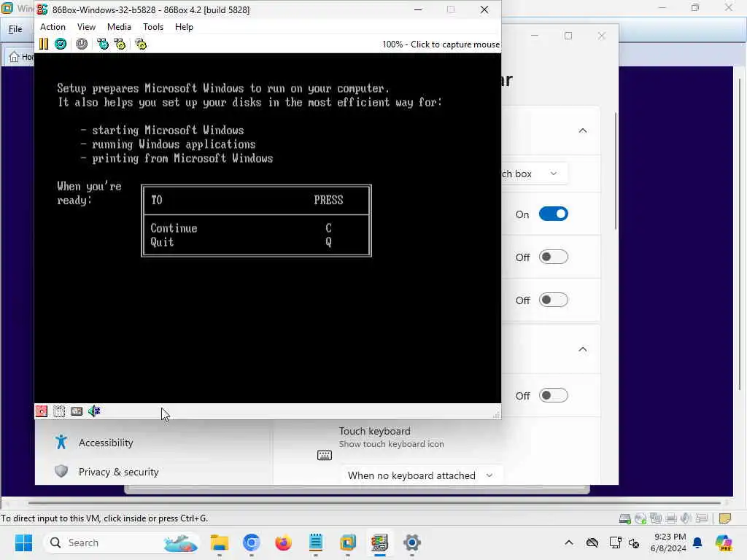Collapse the upper Settings section chevron
This screenshot has width=747, height=560.
coord(583,131)
